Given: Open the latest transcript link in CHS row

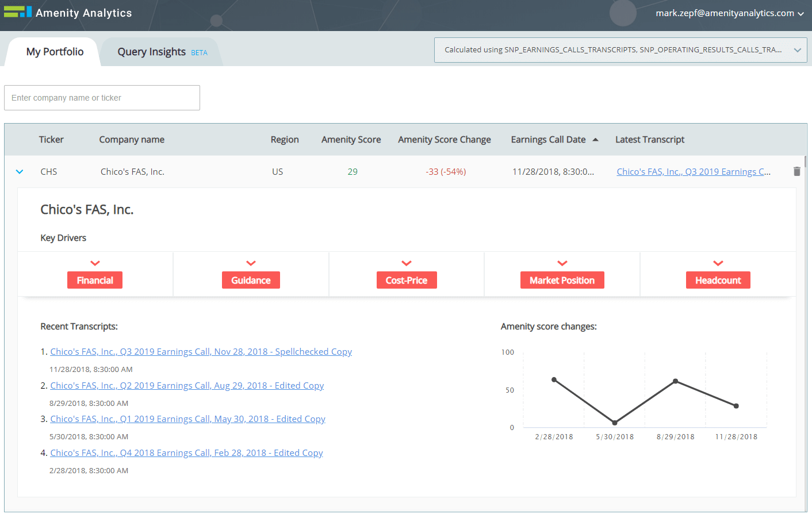Looking at the screenshot, I should (x=694, y=171).
